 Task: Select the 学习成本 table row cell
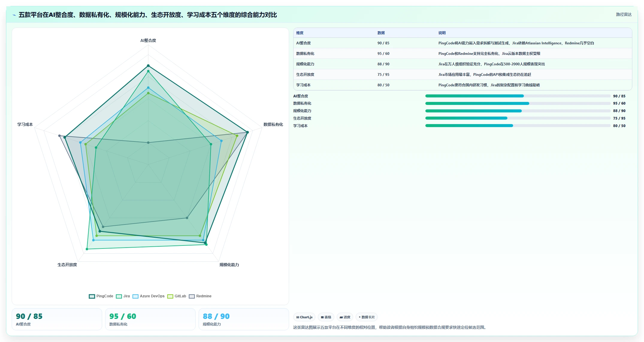[x=303, y=85]
